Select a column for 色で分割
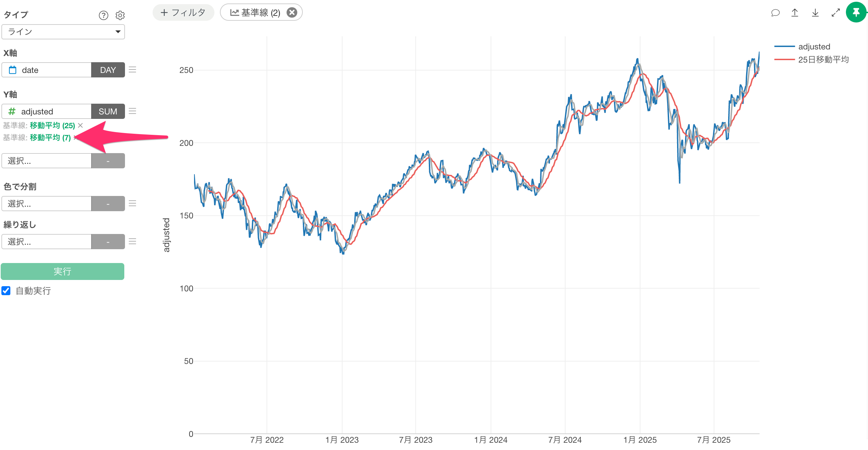Image resolution: width=868 pixels, height=450 pixels. [47, 204]
